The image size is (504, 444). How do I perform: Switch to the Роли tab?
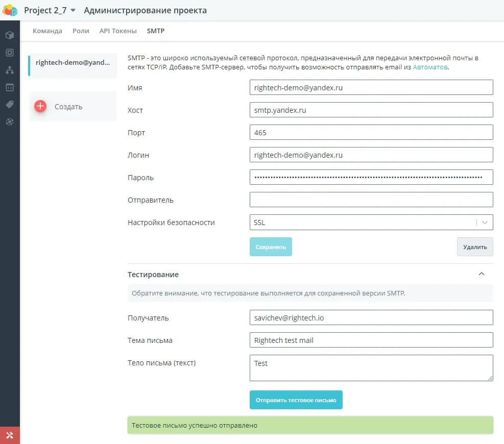(81, 31)
